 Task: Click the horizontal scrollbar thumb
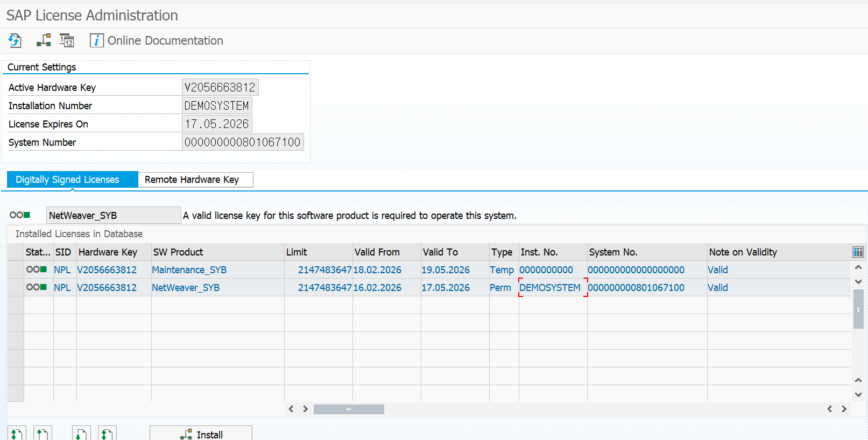(x=349, y=409)
